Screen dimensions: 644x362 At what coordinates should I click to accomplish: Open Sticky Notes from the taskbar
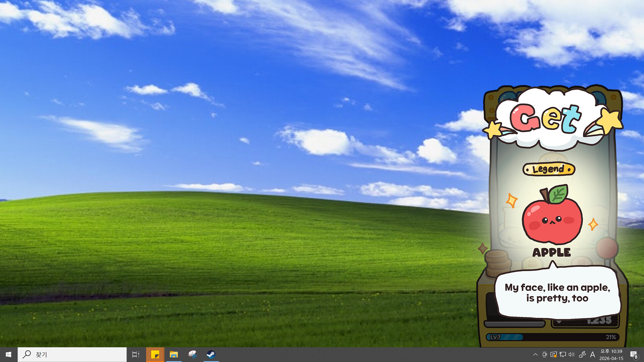pyautogui.click(x=155, y=354)
